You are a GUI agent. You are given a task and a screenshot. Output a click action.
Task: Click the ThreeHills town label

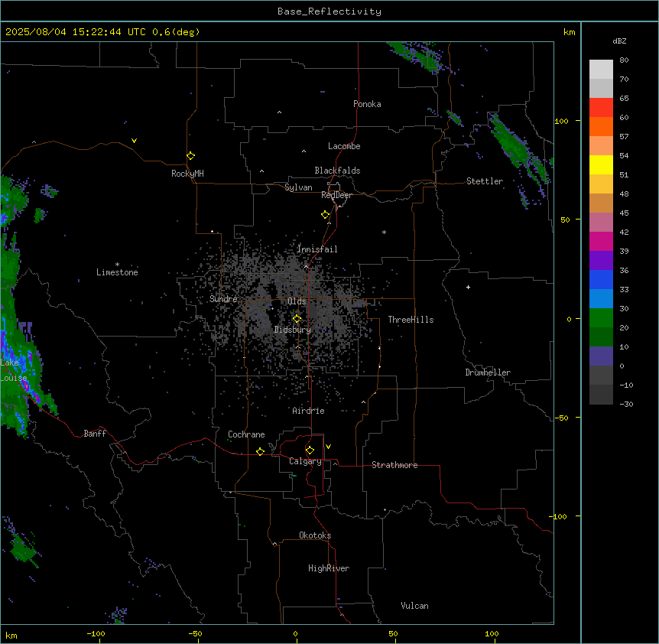tap(411, 320)
